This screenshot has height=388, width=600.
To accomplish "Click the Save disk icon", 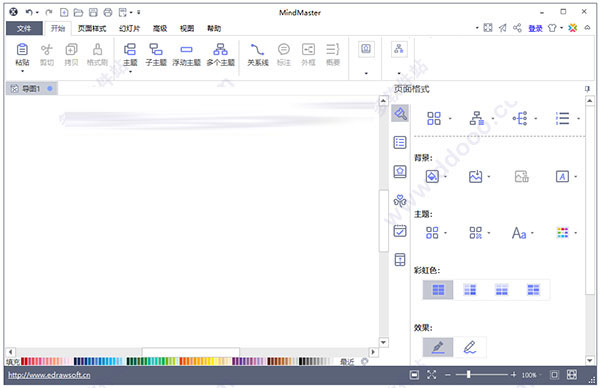I will [x=93, y=13].
